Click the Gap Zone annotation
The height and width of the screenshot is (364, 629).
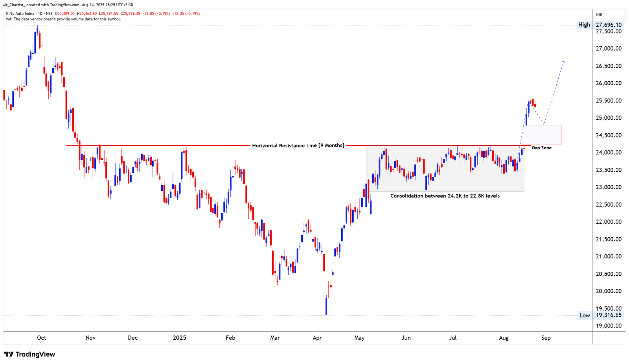[x=541, y=148]
